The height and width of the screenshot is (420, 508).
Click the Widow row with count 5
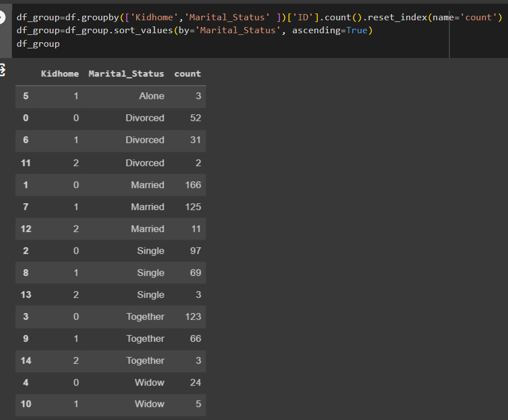(110, 404)
